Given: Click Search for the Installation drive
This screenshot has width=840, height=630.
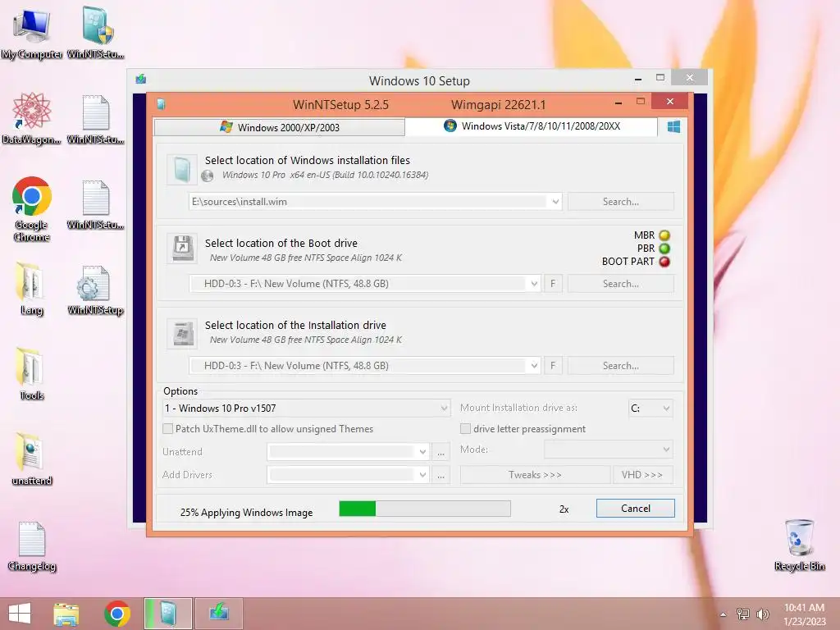Looking at the screenshot, I should tap(620, 366).
